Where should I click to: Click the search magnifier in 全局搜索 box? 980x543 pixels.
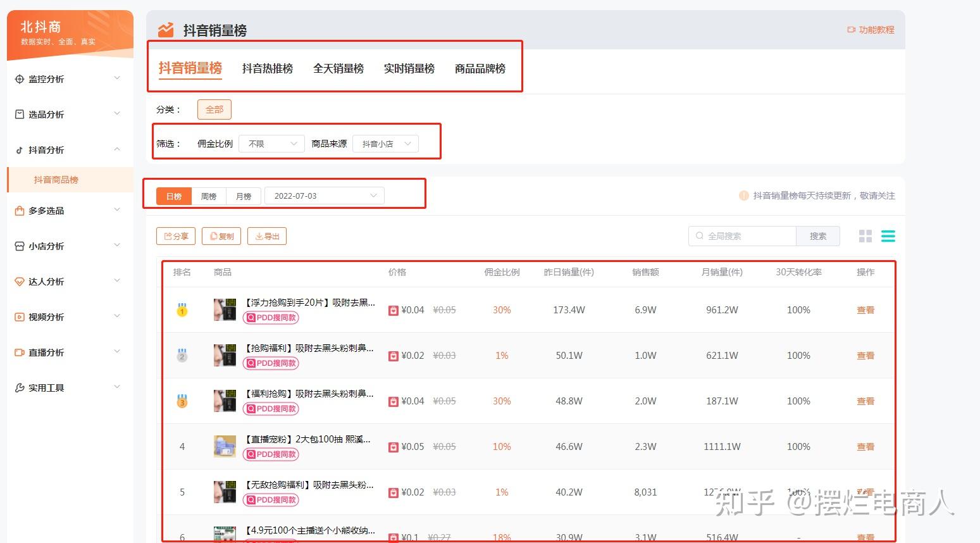point(699,236)
